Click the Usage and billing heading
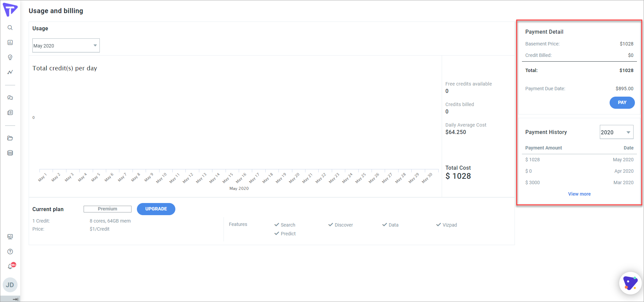This screenshot has height=302, width=644. pyautogui.click(x=56, y=11)
